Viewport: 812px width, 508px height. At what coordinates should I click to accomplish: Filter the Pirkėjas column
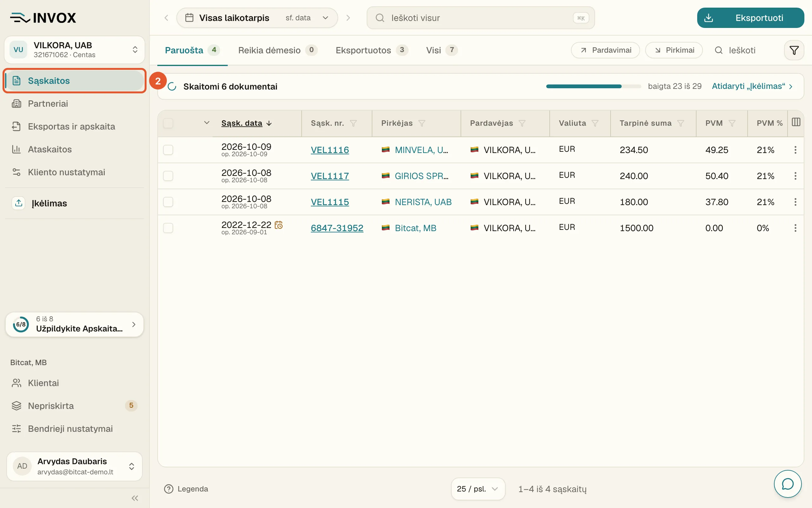[422, 123]
